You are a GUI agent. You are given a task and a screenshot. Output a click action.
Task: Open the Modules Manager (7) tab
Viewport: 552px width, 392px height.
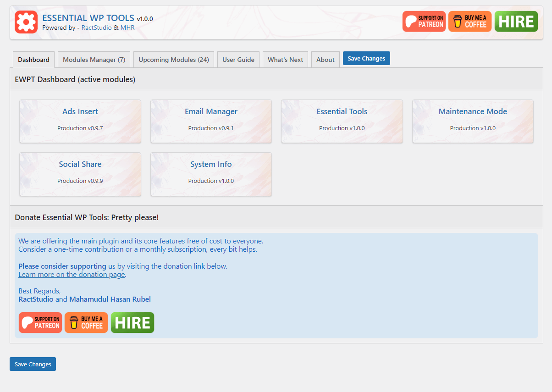[94, 60]
